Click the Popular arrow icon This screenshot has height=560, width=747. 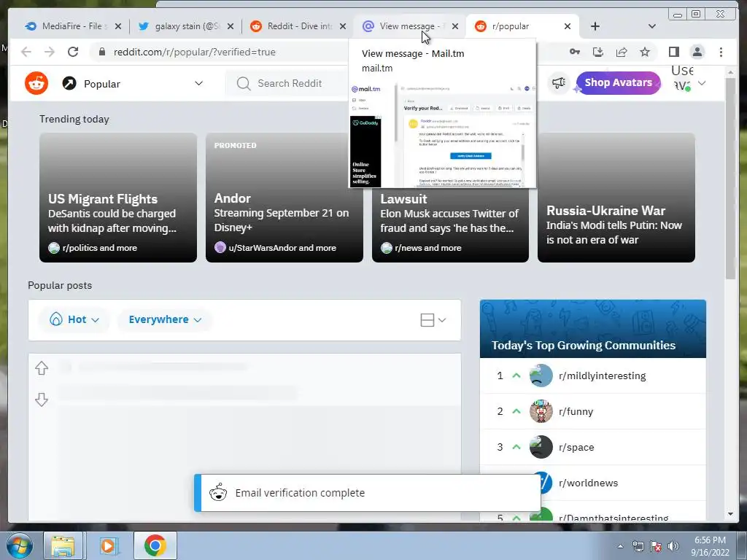[x=69, y=83]
